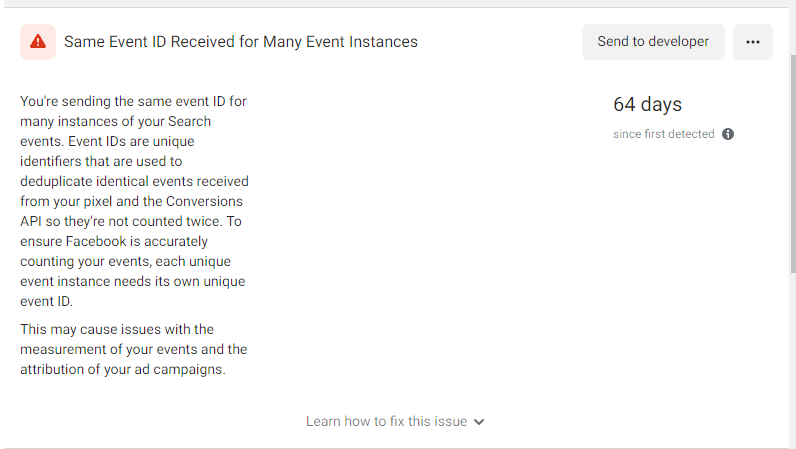796x449 pixels.
Task: Open Learn how to fix this issue
Action: coord(386,422)
